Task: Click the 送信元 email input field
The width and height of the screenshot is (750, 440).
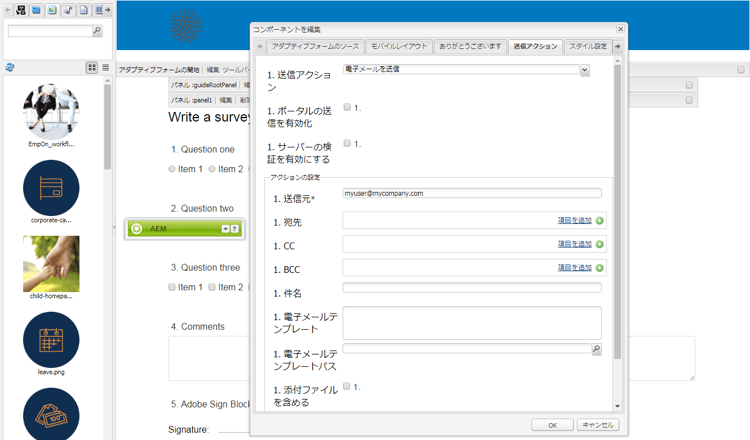Action: (472, 193)
